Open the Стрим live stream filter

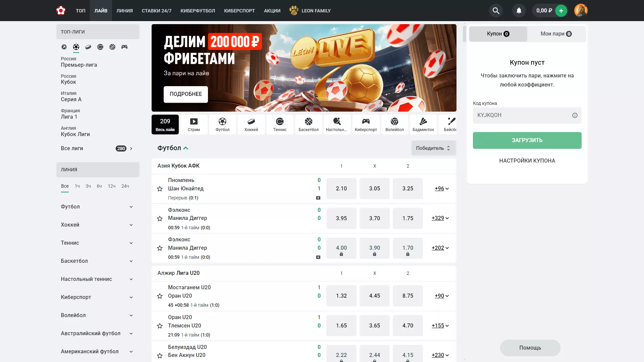click(194, 124)
